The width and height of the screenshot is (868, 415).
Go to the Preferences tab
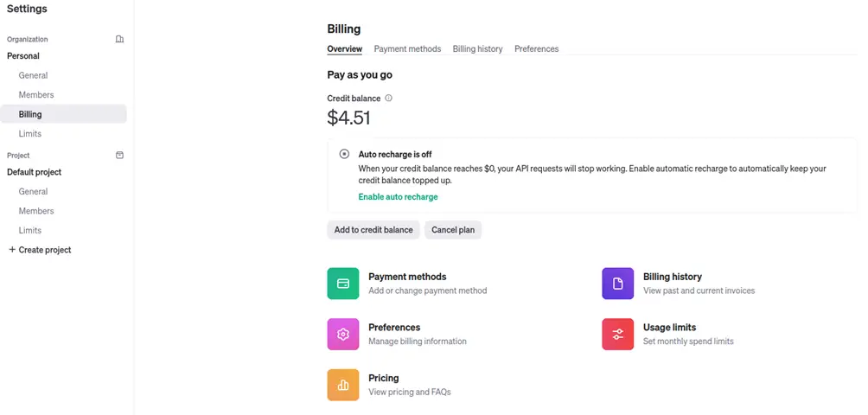tap(536, 49)
